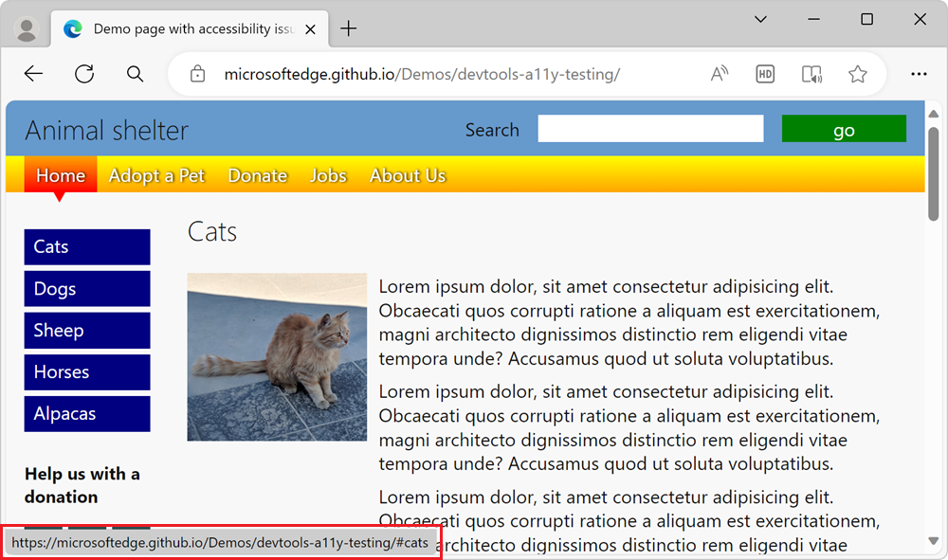
Task: Click the HD icon in the address bar
Action: click(x=765, y=74)
